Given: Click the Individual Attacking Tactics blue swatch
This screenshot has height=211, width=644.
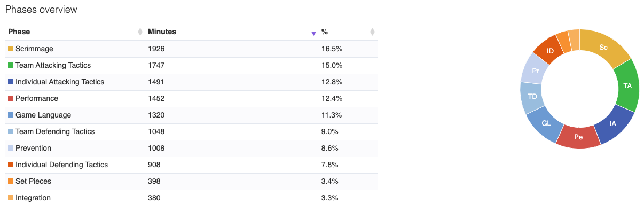Looking at the screenshot, I should pos(11,82).
